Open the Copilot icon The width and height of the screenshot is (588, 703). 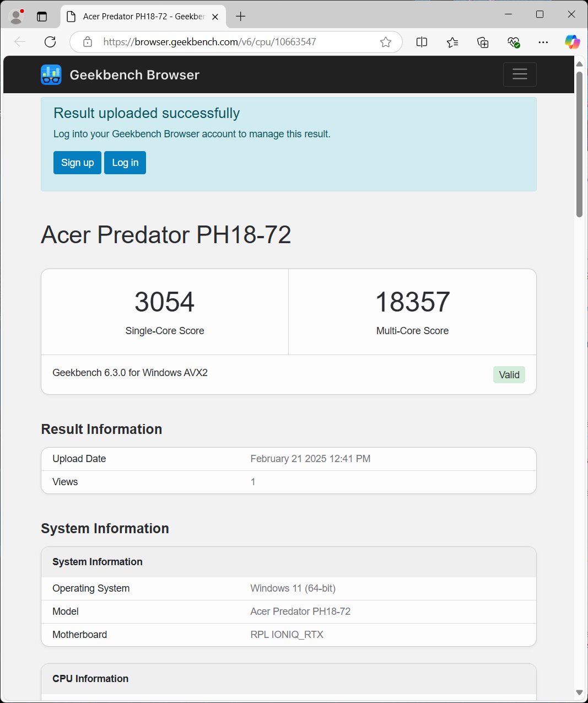point(572,42)
